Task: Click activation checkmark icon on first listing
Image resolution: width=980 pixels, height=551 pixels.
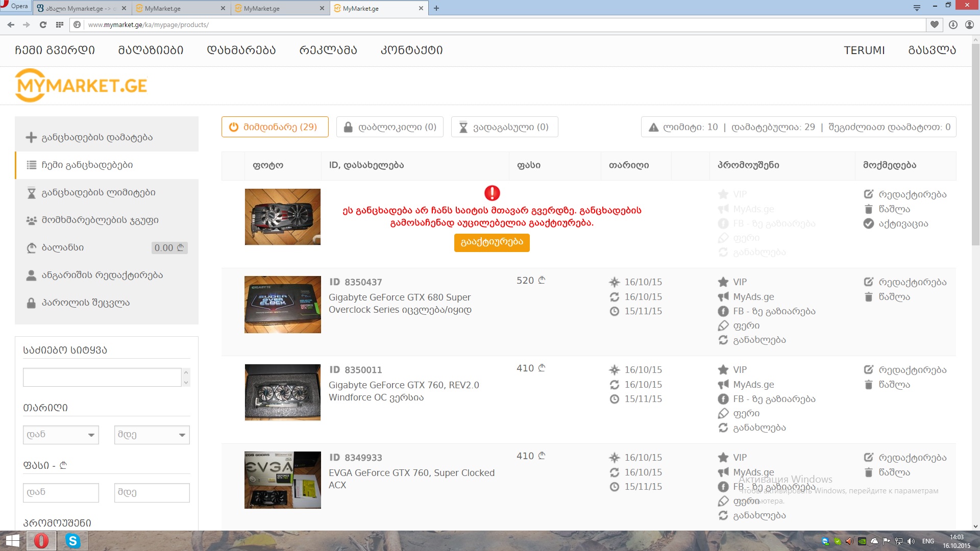Action: pos(869,223)
